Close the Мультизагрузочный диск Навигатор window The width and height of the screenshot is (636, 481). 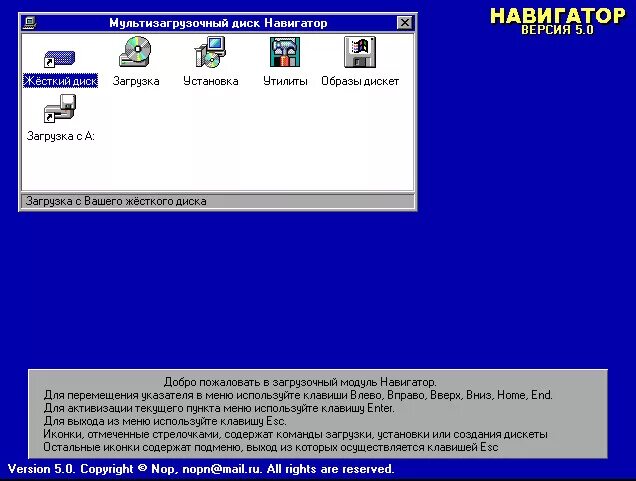404,23
